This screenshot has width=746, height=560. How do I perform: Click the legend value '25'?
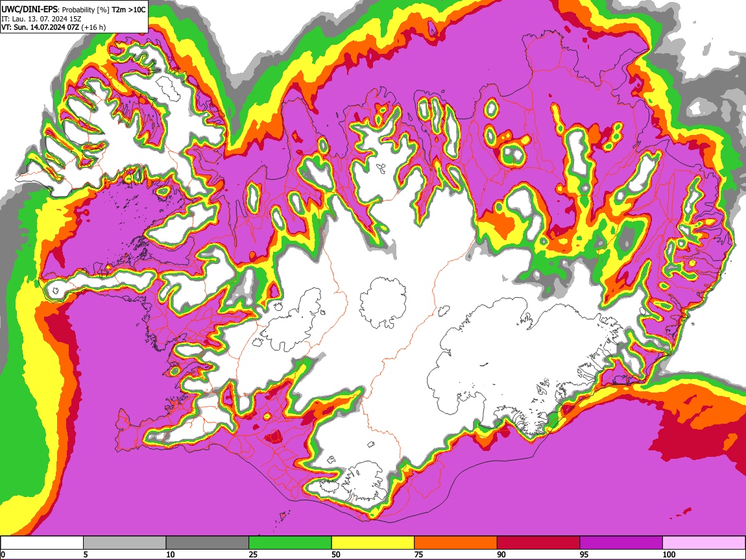point(253,554)
